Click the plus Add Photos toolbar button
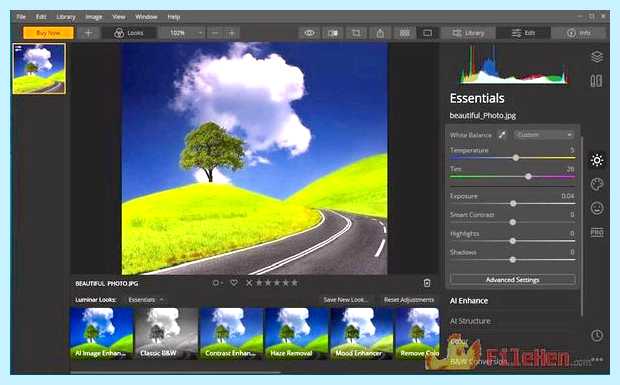The height and width of the screenshot is (385, 620). click(89, 33)
